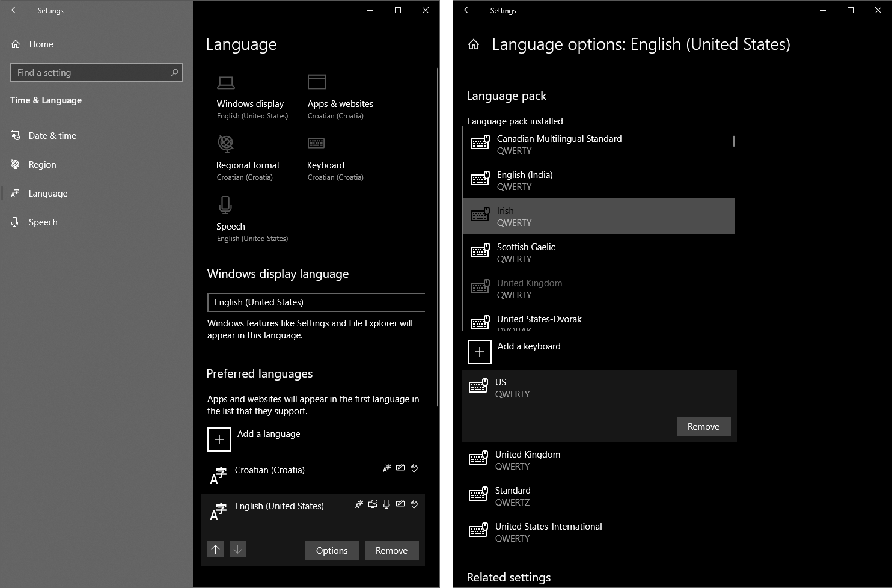Move English (United States) down the list
The height and width of the screenshot is (588, 892).
238,550
